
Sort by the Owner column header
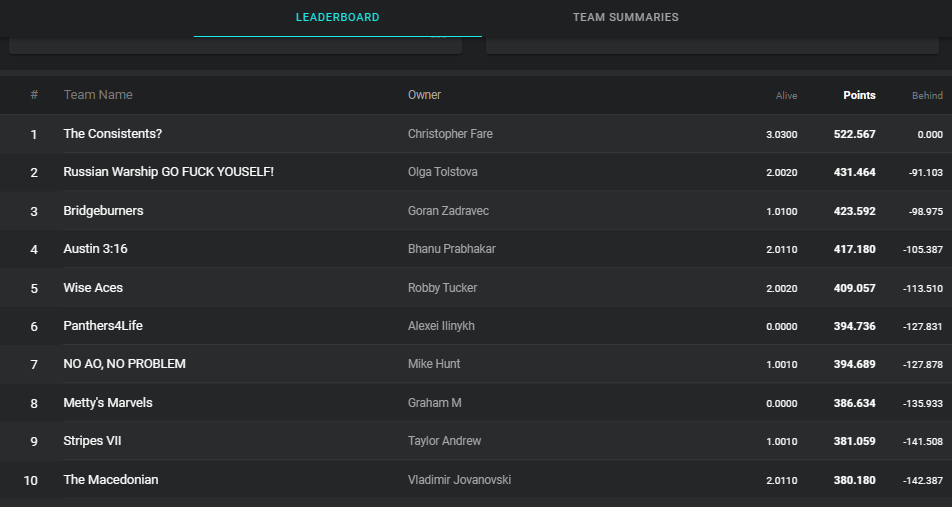click(424, 95)
